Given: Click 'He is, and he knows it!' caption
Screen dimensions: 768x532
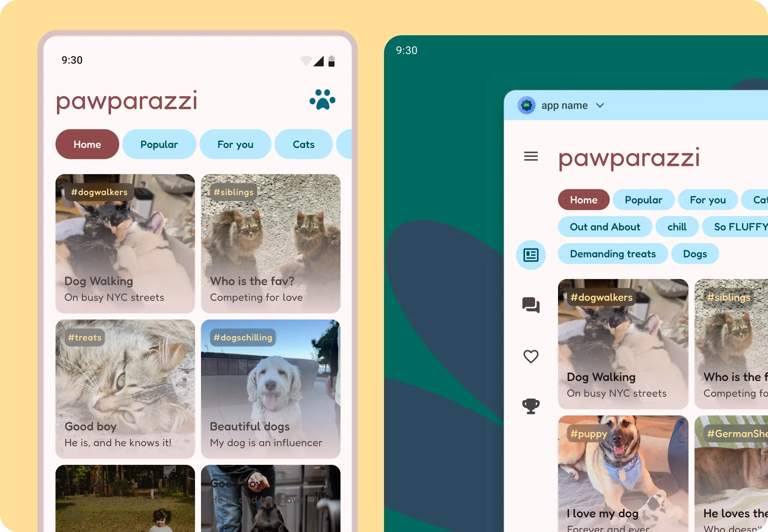Looking at the screenshot, I should [118, 443].
